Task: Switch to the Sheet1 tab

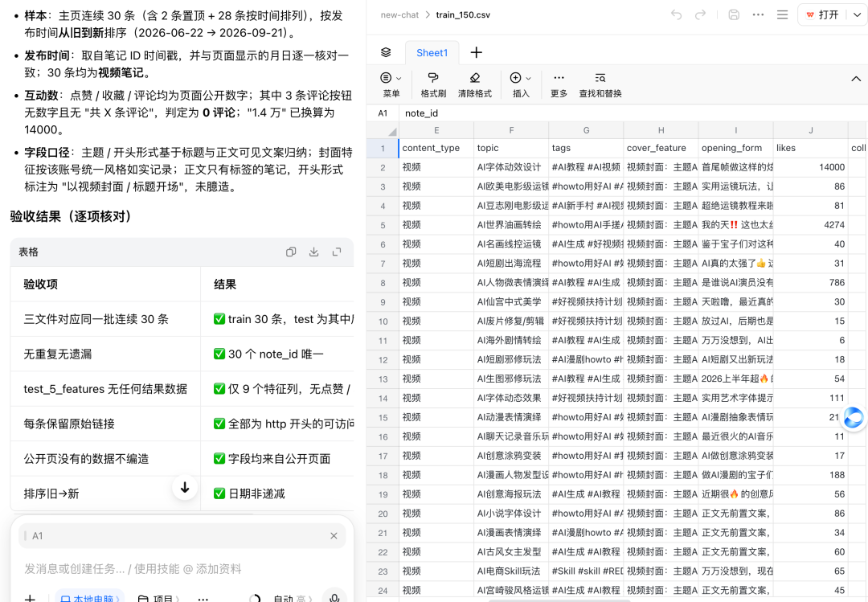Action: click(432, 52)
